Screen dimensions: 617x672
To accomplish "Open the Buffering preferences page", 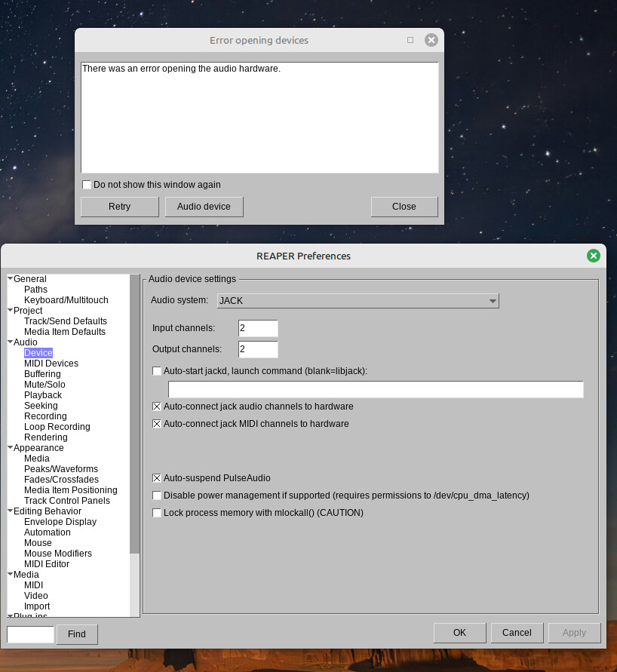I will click(x=42, y=374).
